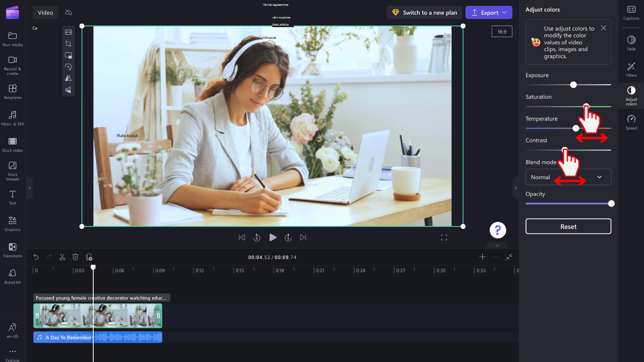Screen dimensions: 644x362
Task: Click the Reset colors button
Action: tap(569, 226)
